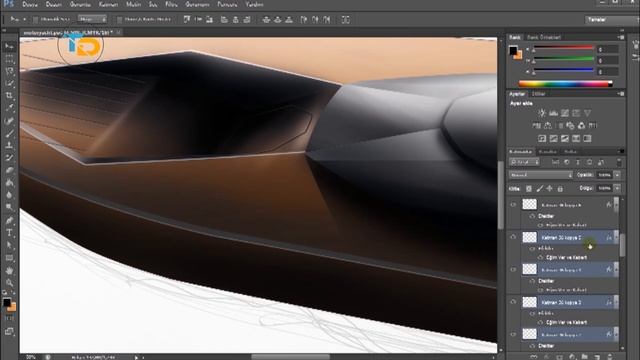Viewport: 640px width, 360px height.
Task: Select the History Brush tool
Action: tap(9, 158)
